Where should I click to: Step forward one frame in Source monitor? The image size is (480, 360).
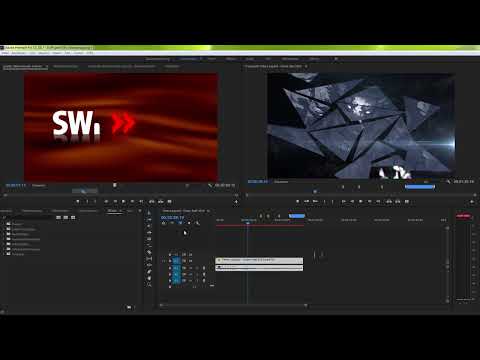132,201
